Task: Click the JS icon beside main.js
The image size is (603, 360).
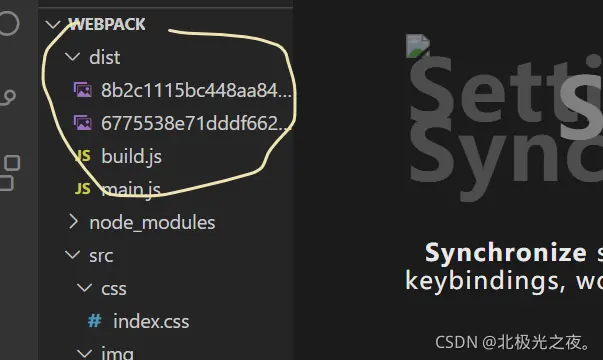Action: click(x=83, y=188)
